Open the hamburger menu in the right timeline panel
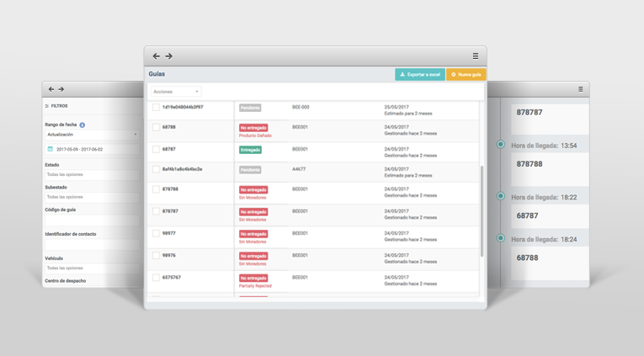 click(580, 89)
